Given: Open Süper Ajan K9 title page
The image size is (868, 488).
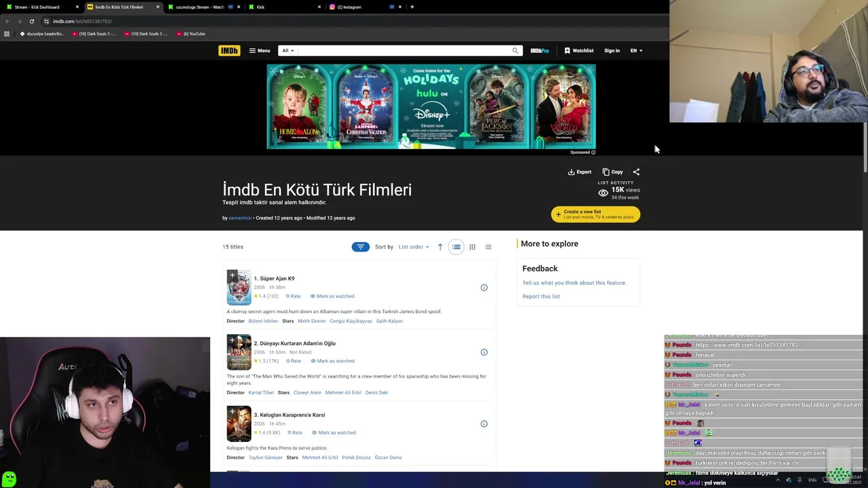Looking at the screenshot, I should tap(274, 279).
